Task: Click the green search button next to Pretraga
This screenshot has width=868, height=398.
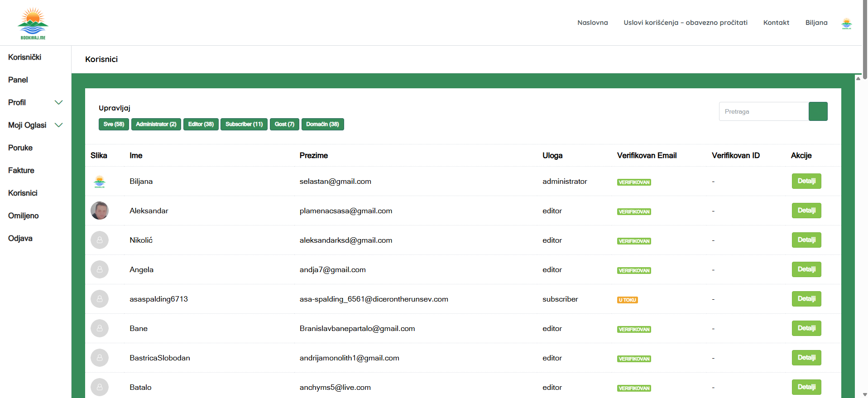Action: 818,111
